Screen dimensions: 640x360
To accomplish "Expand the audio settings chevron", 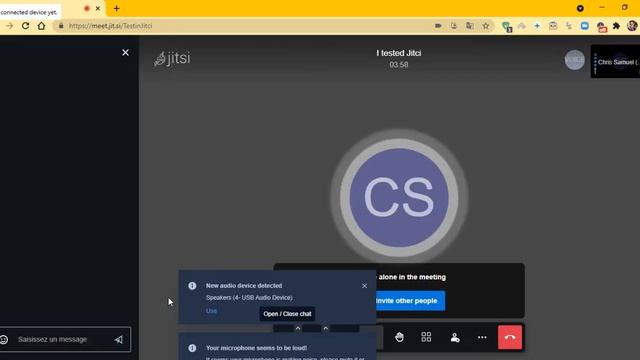I will [x=298, y=328].
